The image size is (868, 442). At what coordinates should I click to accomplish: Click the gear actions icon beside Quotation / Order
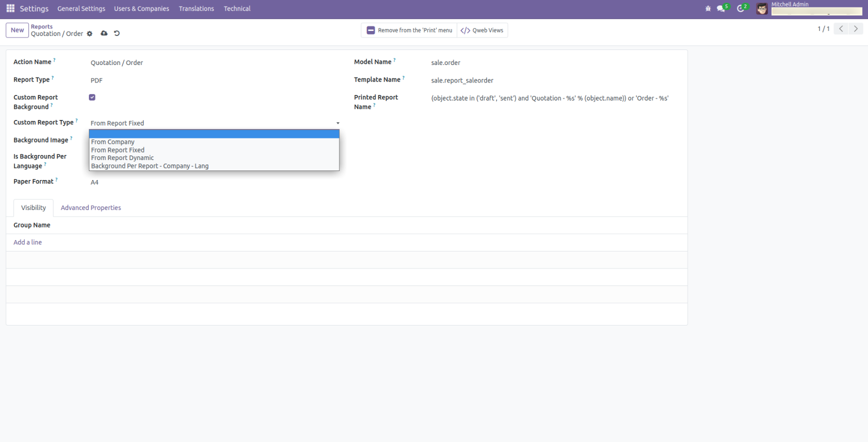(x=90, y=34)
